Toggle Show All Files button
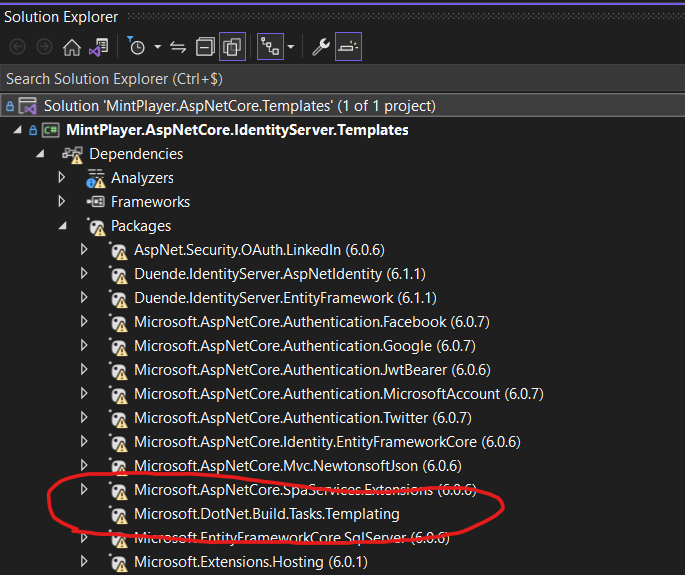685x575 pixels. 232,47
